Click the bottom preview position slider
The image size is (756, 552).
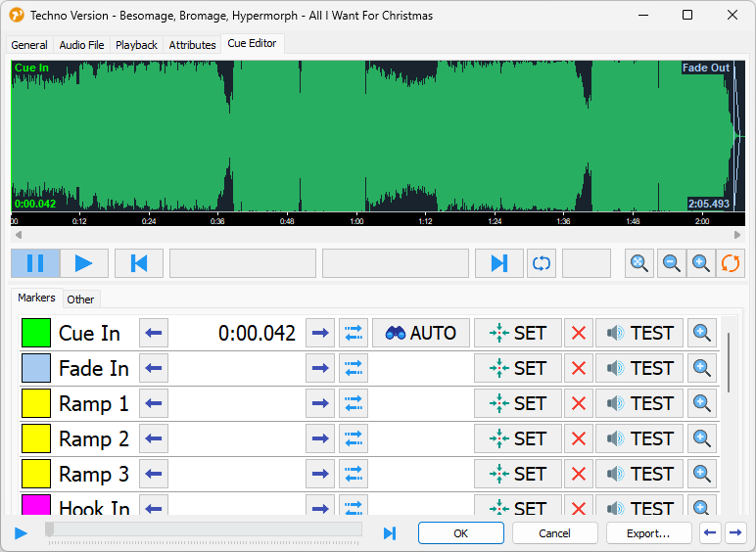204,529
